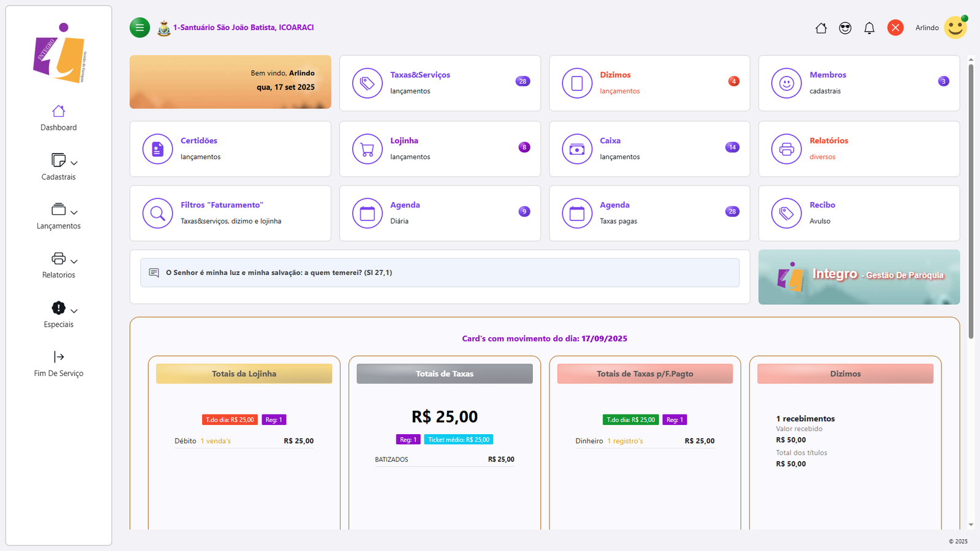Open the home icon in top bar

(821, 28)
